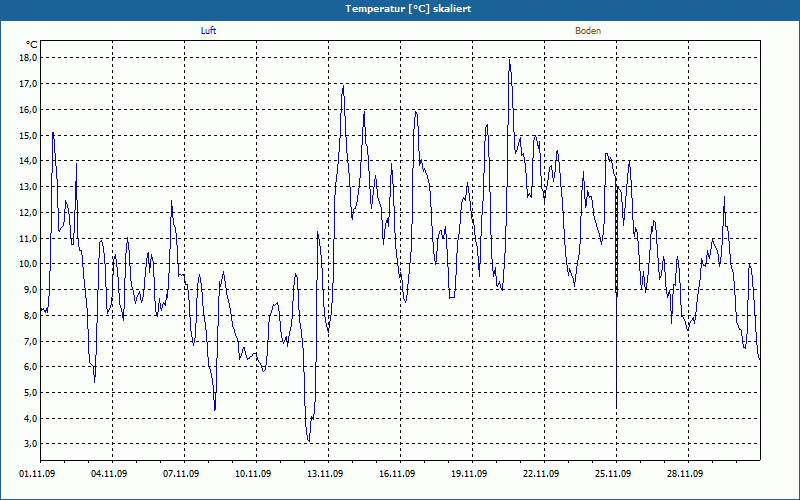
Task: Click the 13,0 y-axis value
Action: click(28, 187)
